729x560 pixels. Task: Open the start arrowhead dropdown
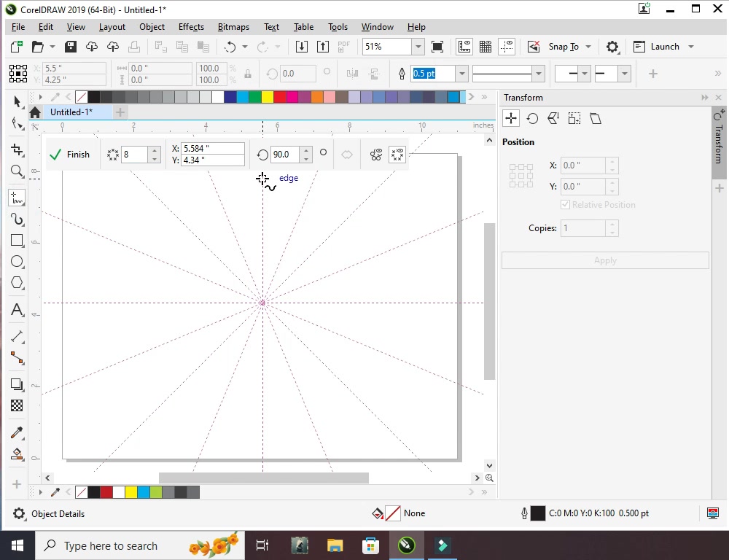point(585,74)
